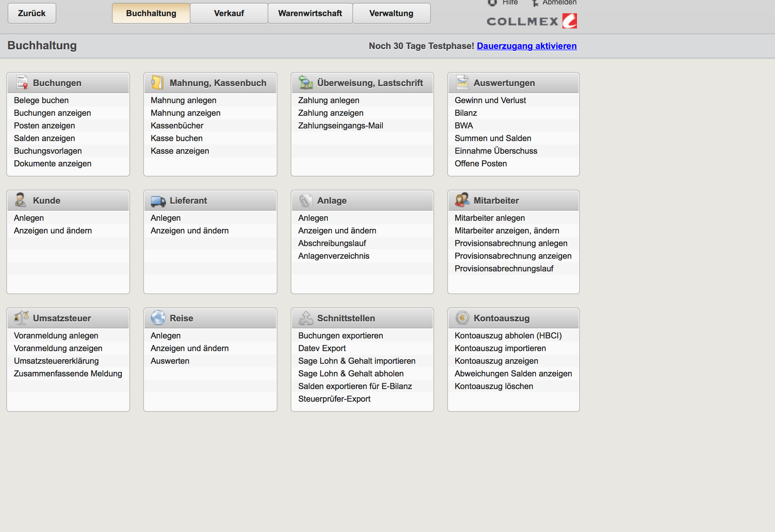The width and height of the screenshot is (775, 532).
Task: Click the Umsatzsteuer scales icon
Action: tap(21, 318)
